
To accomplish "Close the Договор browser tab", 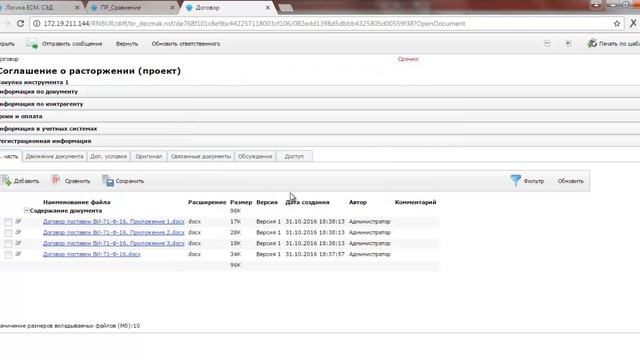I will [x=268, y=7].
